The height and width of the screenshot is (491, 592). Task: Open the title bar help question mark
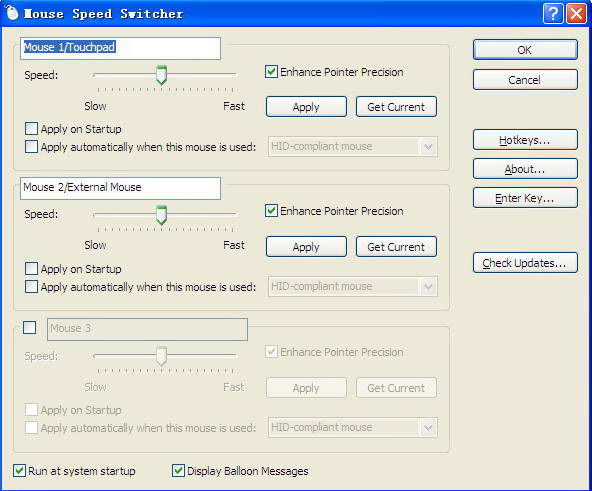pyautogui.click(x=553, y=14)
